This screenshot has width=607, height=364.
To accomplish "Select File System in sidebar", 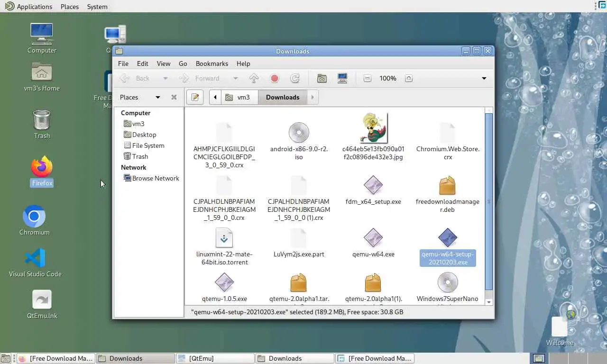I will point(144,146).
